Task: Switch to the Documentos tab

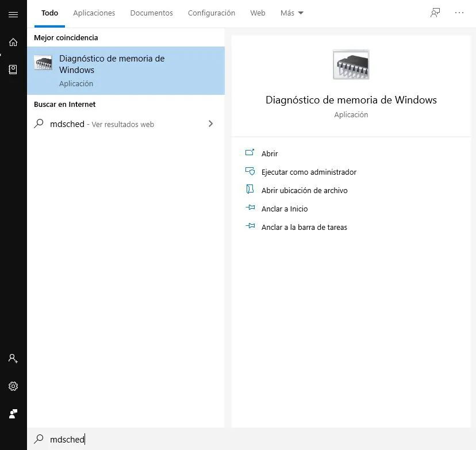Action: coord(152,13)
